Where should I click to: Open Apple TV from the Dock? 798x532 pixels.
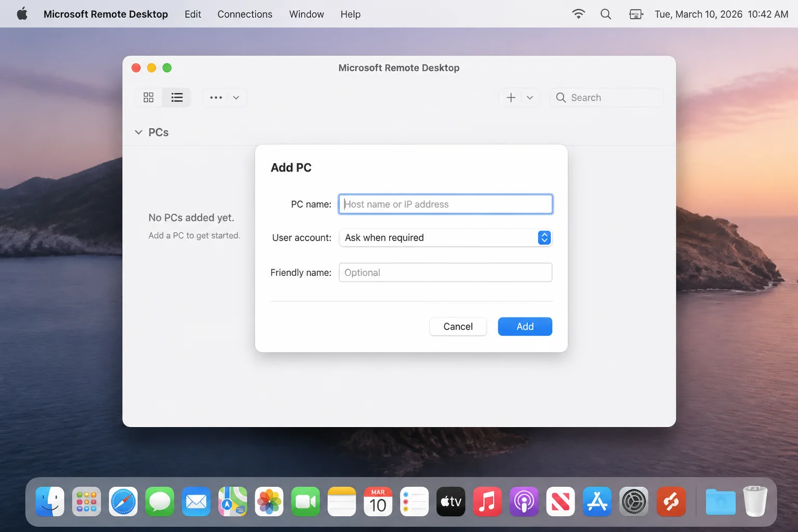click(x=451, y=501)
